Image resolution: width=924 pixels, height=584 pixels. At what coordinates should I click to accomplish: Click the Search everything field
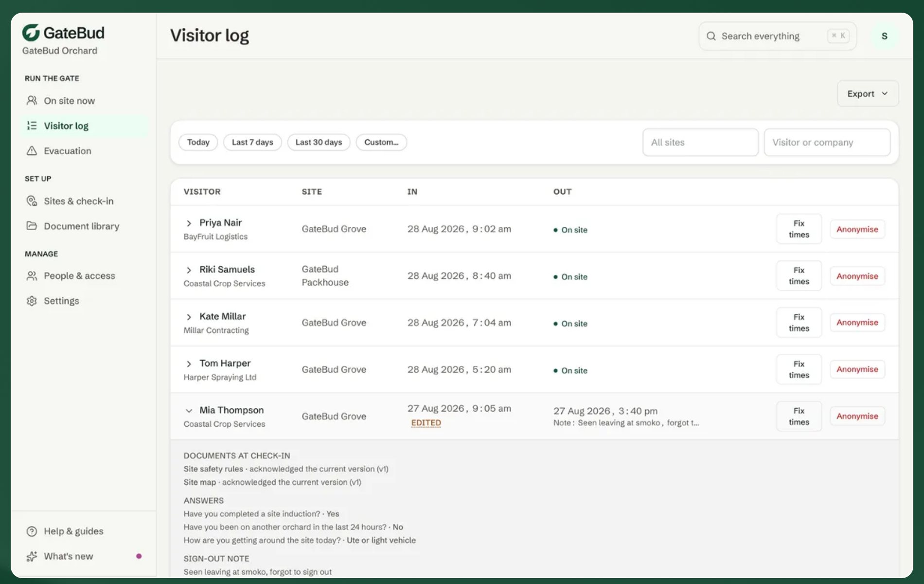coord(777,36)
